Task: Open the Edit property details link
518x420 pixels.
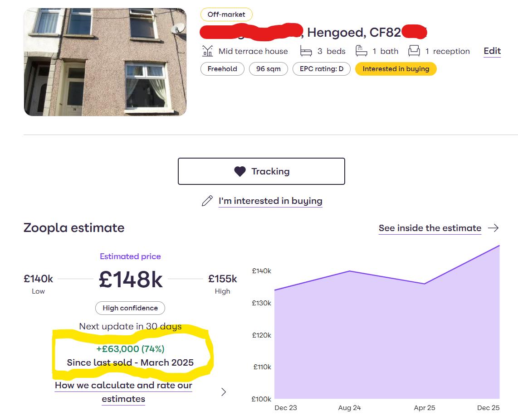Action: (492, 51)
